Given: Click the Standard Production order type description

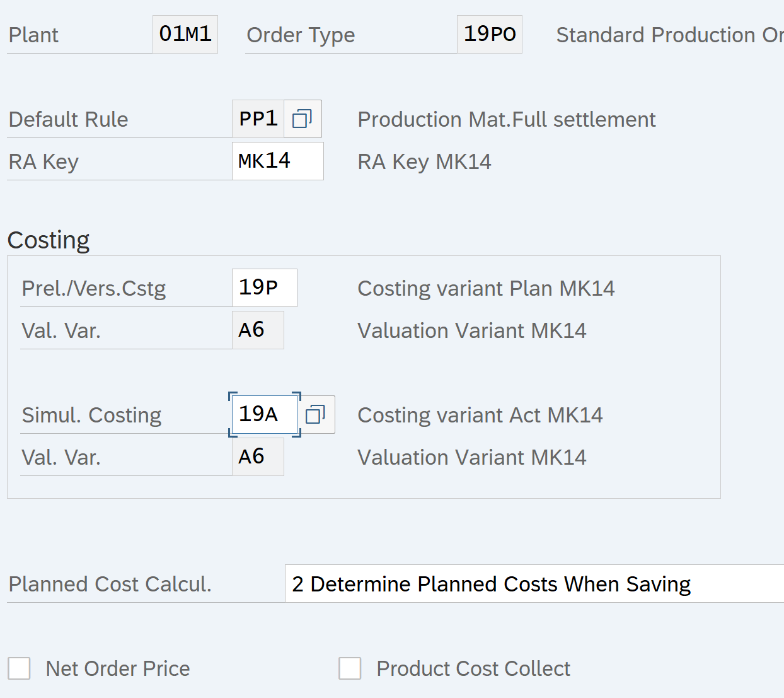Looking at the screenshot, I should [669, 35].
